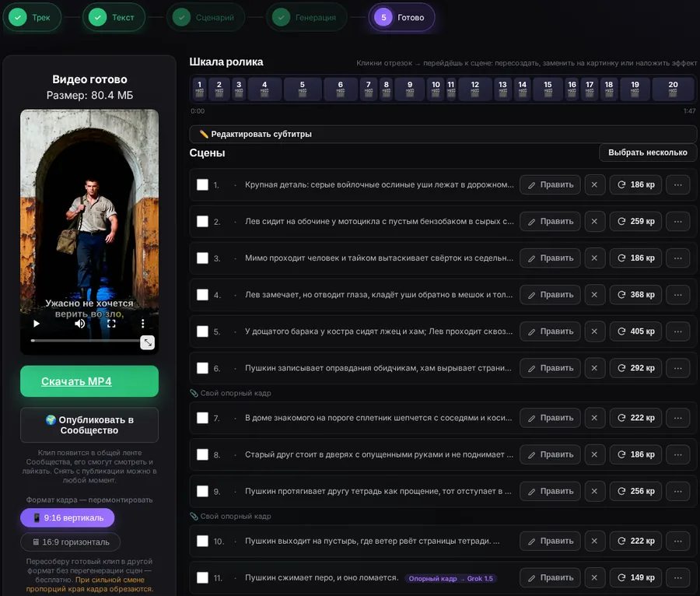Open the more options menu for scene 1
Image resolution: width=700 pixels, height=596 pixels.
tap(677, 185)
